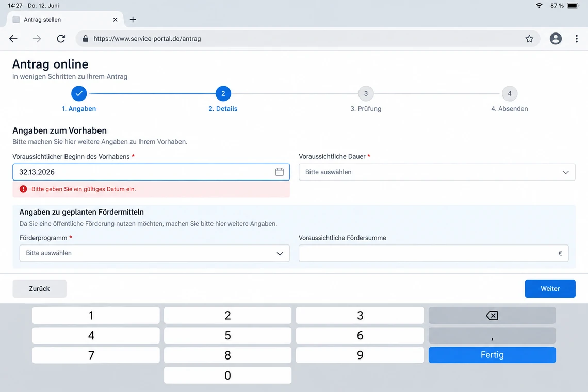Click the 'Voraussichtliche Fördersumme' input field

click(x=433, y=253)
